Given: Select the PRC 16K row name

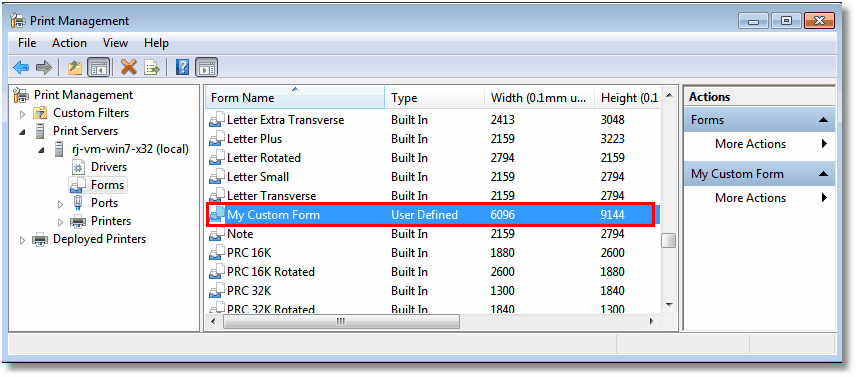Looking at the screenshot, I should (249, 253).
